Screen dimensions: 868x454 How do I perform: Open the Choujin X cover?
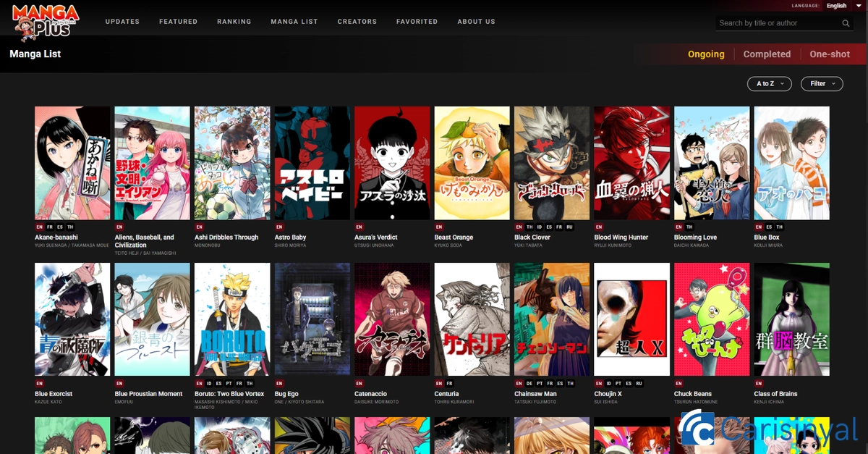tap(632, 320)
